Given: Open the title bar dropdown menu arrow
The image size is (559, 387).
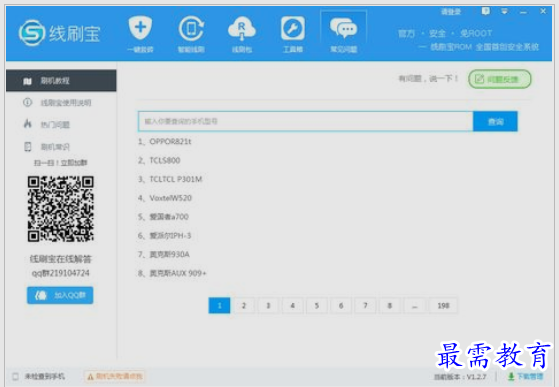Looking at the screenshot, I should (x=504, y=11).
